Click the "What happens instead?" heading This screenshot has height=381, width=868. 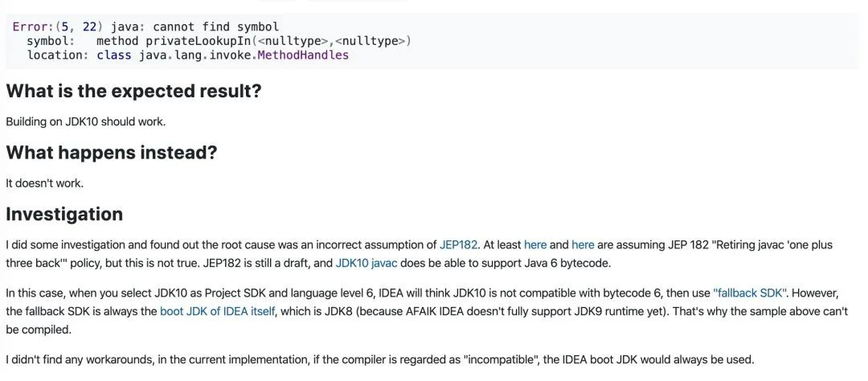112,152
